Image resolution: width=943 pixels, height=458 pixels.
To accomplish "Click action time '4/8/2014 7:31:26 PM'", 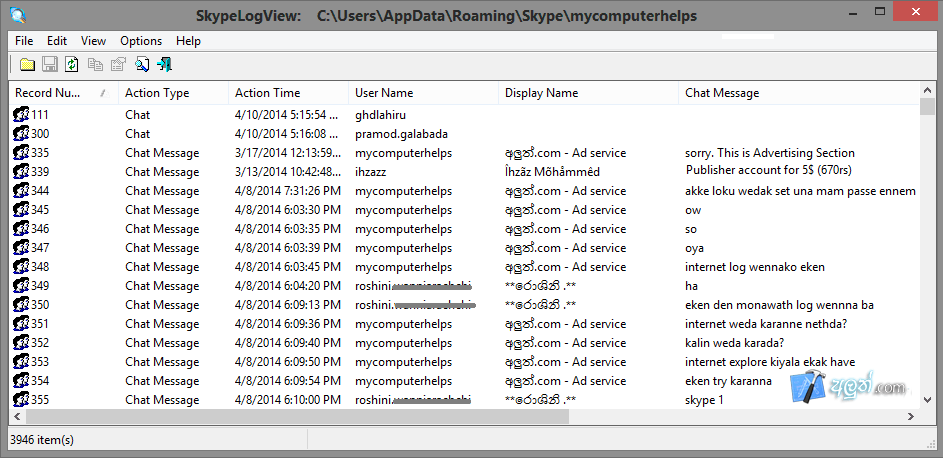I will tap(287, 191).
